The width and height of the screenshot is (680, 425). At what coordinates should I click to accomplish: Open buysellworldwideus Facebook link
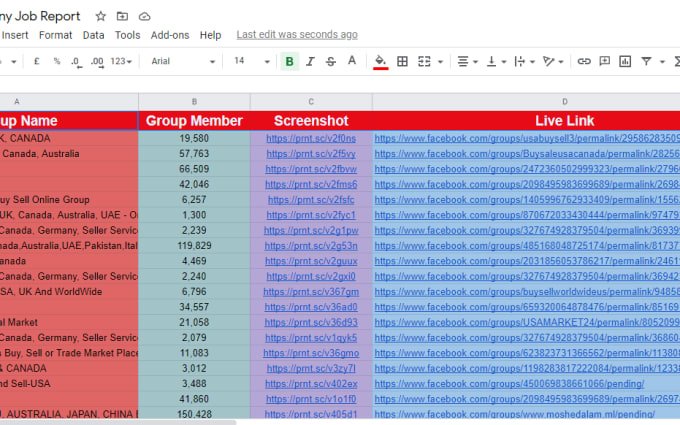coord(527,292)
